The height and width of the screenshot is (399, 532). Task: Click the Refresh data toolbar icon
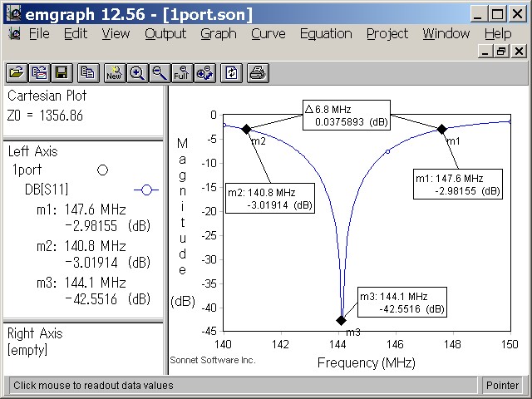[231, 73]
